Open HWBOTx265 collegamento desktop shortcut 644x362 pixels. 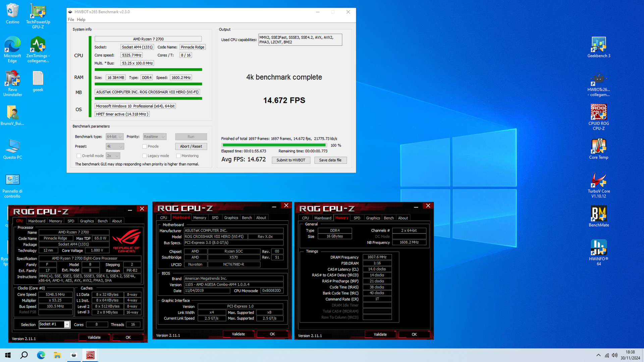(x=599, y=84)
